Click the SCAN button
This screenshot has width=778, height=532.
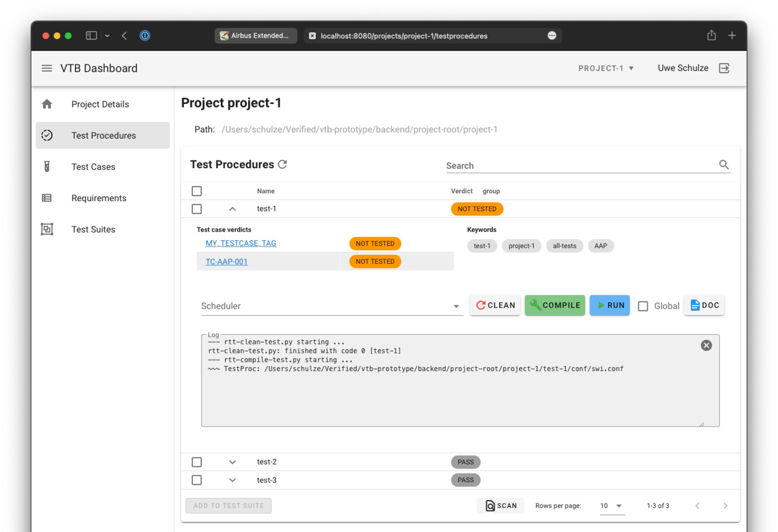click(501, 506)
